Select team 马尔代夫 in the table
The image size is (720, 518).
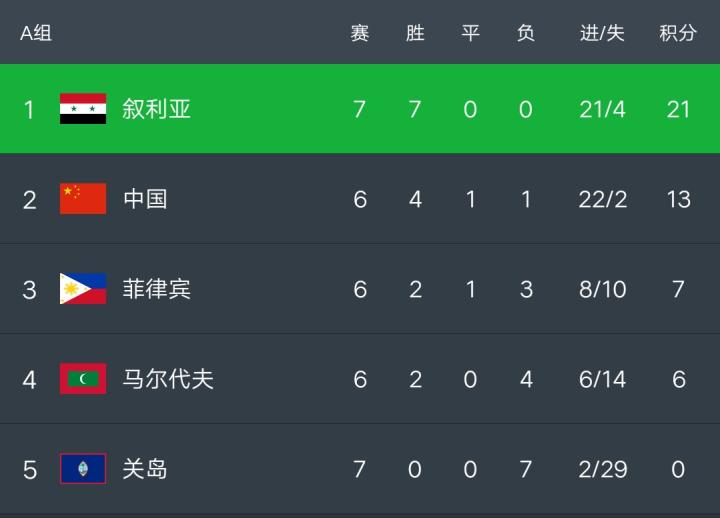(x=168, y=379)
